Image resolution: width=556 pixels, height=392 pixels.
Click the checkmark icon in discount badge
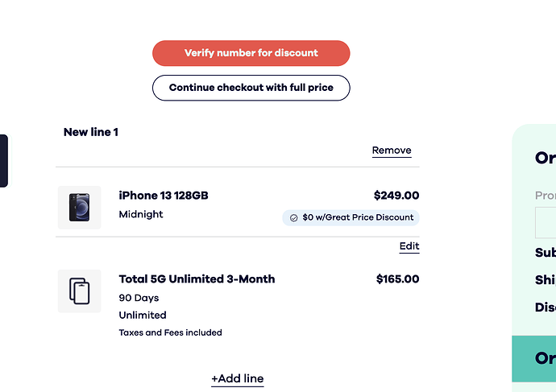coord(294,217)
